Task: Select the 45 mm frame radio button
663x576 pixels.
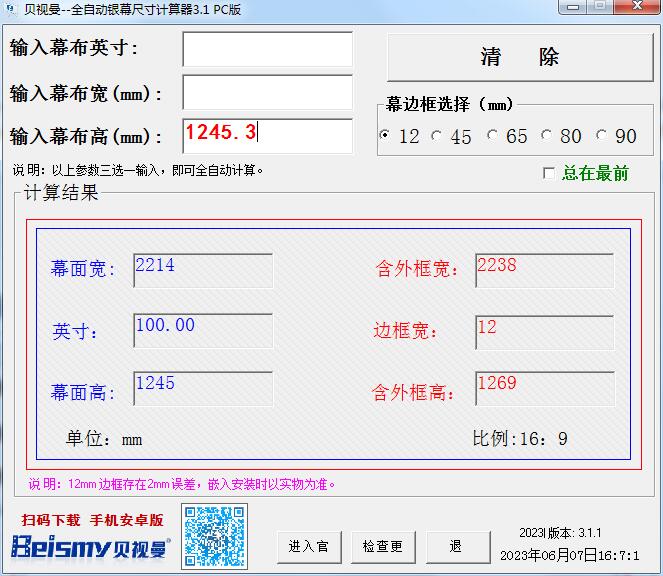Action: 436,136
